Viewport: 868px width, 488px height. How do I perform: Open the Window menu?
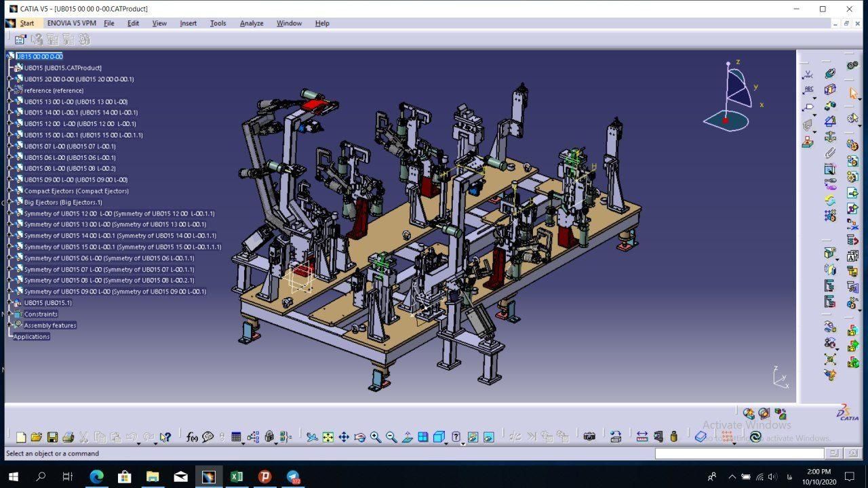click(289, 23)
